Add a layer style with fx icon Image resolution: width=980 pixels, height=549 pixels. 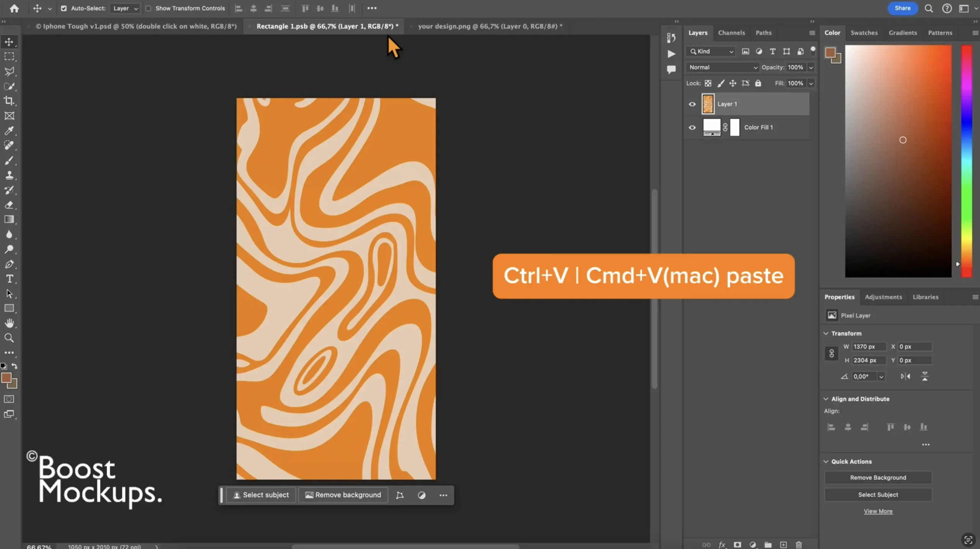click(722, 544)
